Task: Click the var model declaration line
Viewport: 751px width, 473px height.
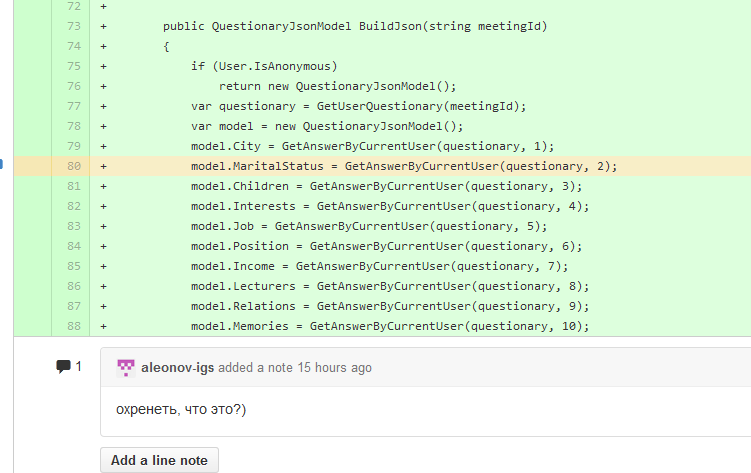Action: tap(327, 126)
